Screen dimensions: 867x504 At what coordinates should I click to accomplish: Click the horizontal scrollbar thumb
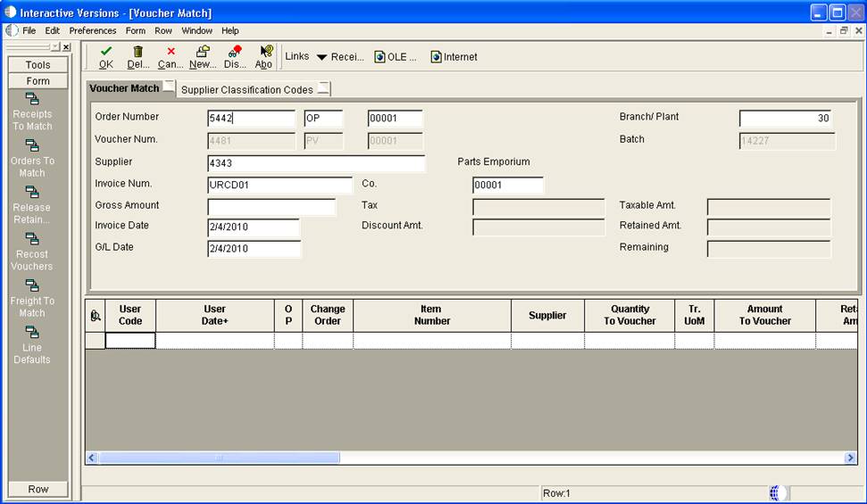(x=219, y=458)
